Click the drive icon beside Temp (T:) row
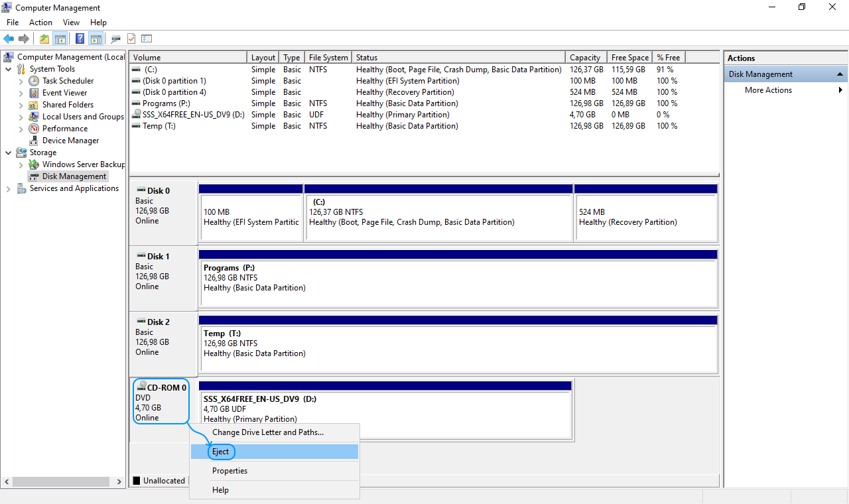The width and height of the screenshot is (849, 504). pyautogui.click(x=136, y=125)
